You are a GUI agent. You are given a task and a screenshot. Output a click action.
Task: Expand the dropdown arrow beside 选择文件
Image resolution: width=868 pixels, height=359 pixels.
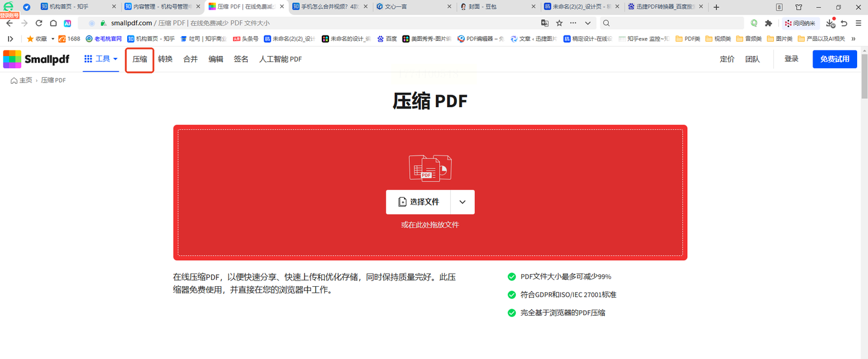[x=462, y=202]
